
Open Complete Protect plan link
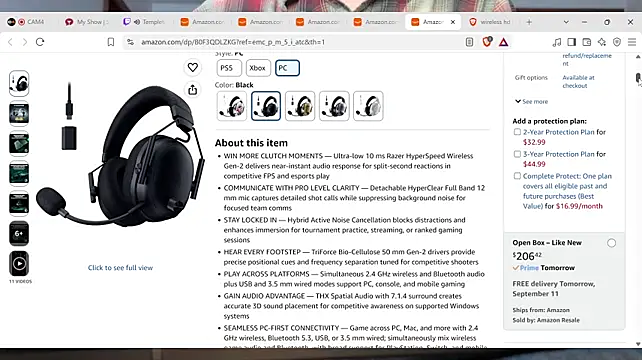567,191
